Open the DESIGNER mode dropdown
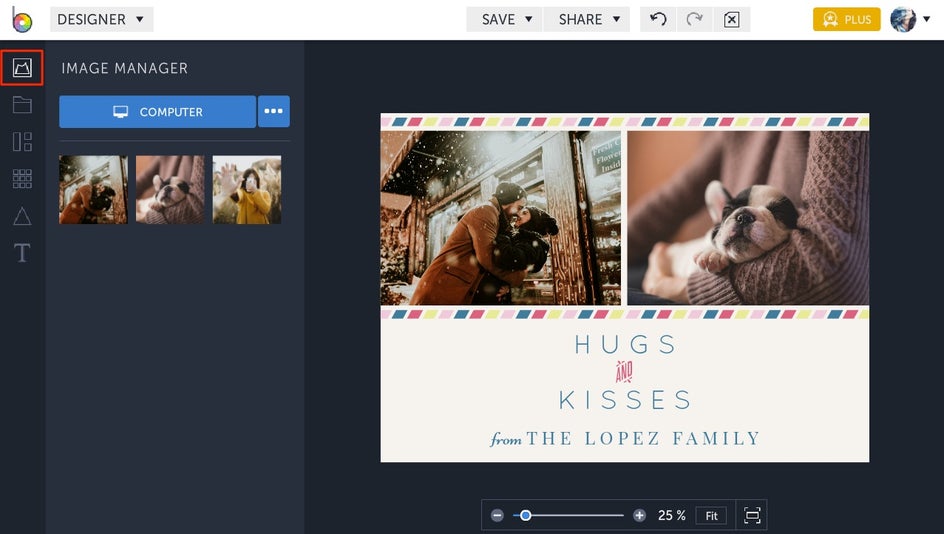Viewport: 944px width, 534px height. click(101, 19)
